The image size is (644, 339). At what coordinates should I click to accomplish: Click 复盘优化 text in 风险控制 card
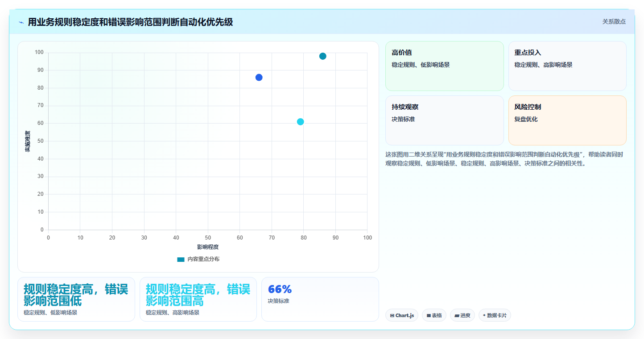[526, 119]
